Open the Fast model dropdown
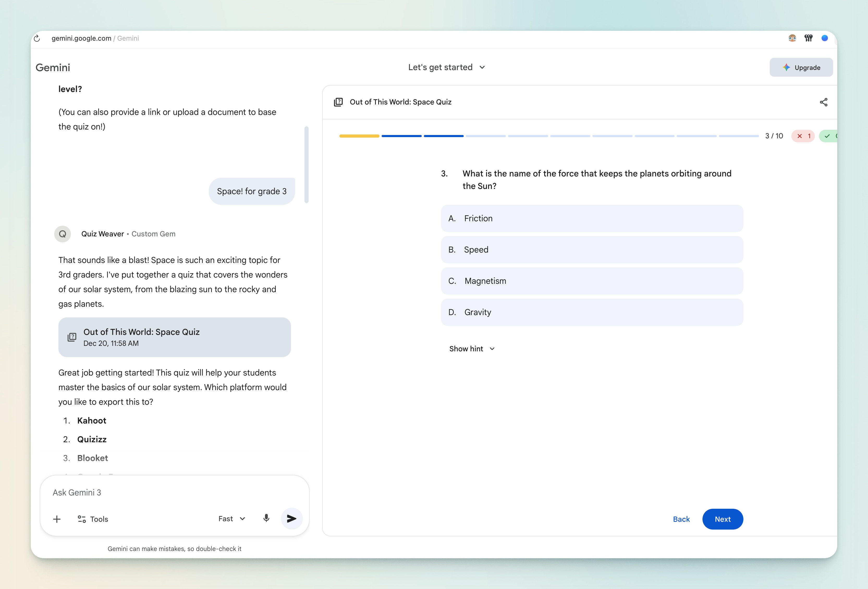The height and width of the screenshot is (589, 868). [231, 518]
